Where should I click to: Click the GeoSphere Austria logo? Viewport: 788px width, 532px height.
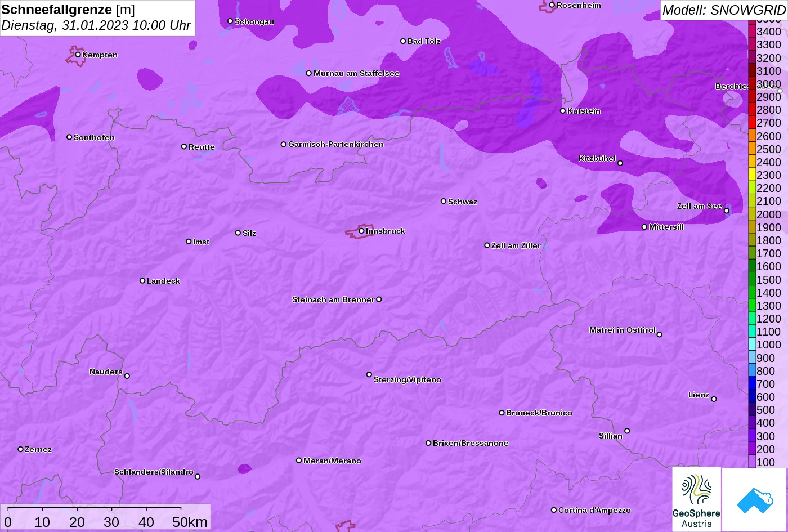[x=696, y=499]
